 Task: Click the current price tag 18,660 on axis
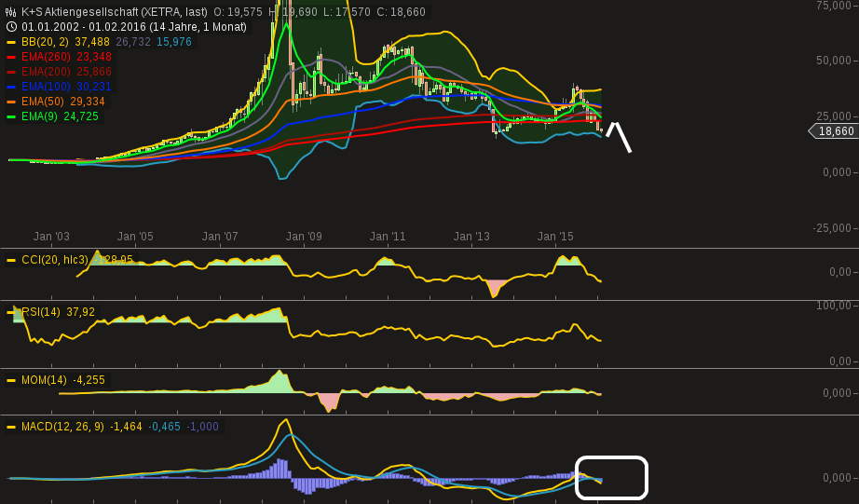pyautogui.click(x=833, y=131)
